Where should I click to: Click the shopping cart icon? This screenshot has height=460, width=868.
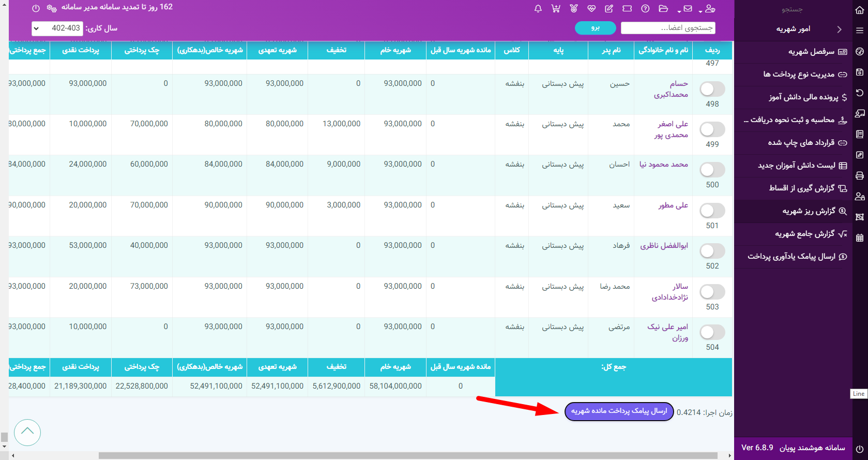click(x=556, y=8)
